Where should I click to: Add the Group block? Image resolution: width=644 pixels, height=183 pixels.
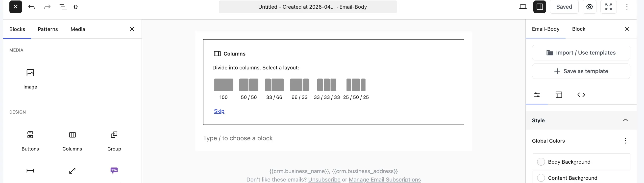pyautogui.click(x=114, y=141)
